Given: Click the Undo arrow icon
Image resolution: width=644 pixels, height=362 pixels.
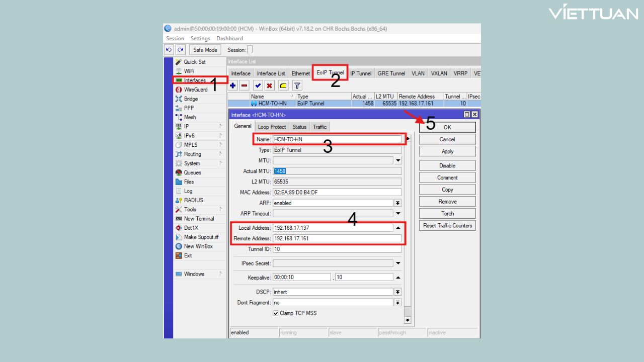Looking at the screenshot, I should [169, 50].
